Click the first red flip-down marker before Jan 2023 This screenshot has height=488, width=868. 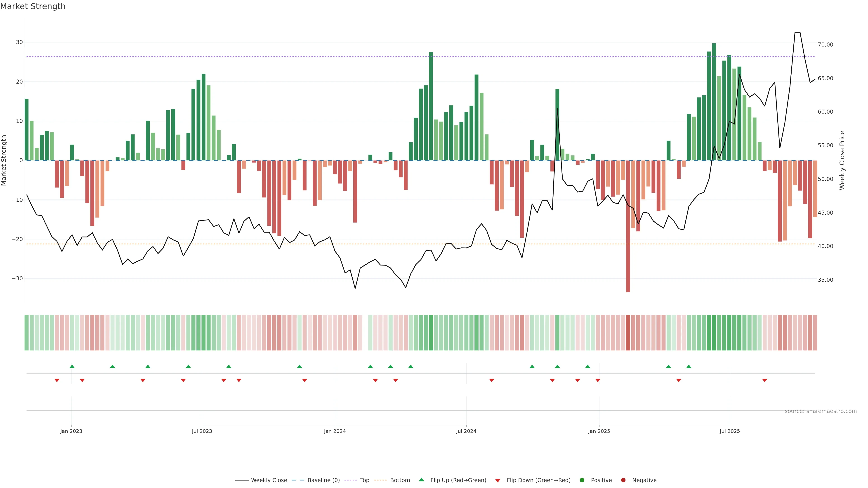coord(57,380)
